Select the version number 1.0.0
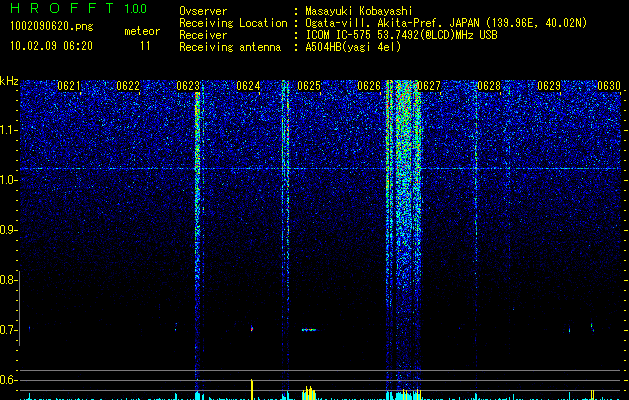629x400 pixels. coord(135,9)
